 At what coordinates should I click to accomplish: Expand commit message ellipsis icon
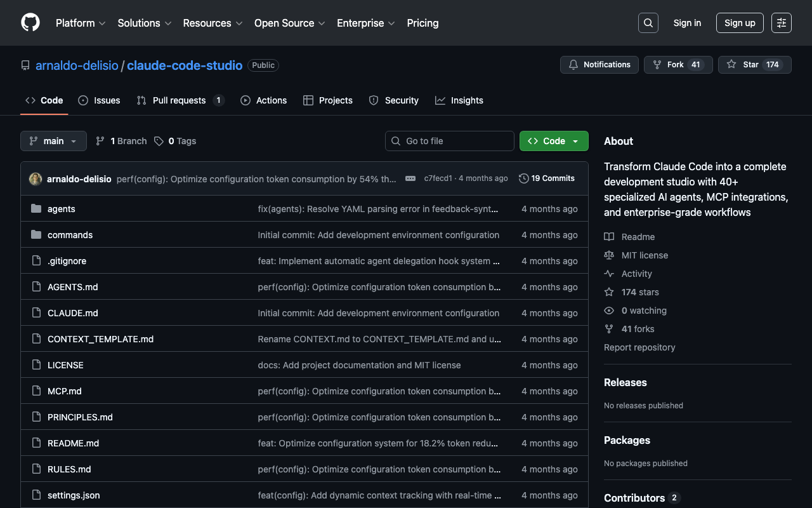pos(410,179)
